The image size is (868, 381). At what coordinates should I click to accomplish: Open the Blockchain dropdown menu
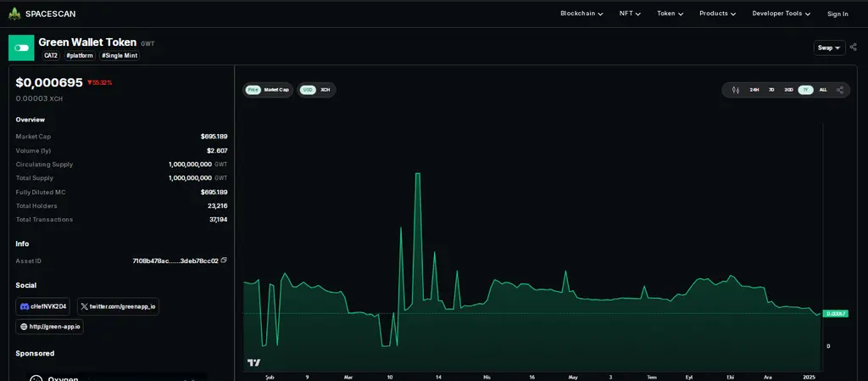point(581,14)
